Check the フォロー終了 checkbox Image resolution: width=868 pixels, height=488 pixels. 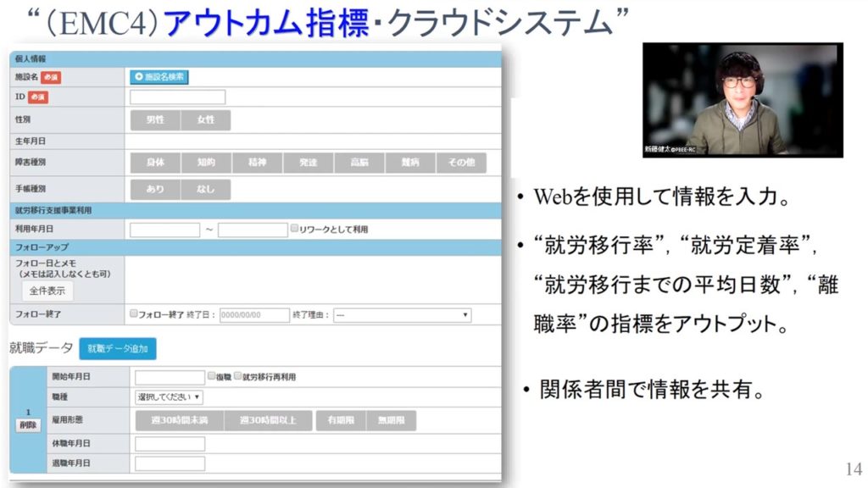coord(133,314)
